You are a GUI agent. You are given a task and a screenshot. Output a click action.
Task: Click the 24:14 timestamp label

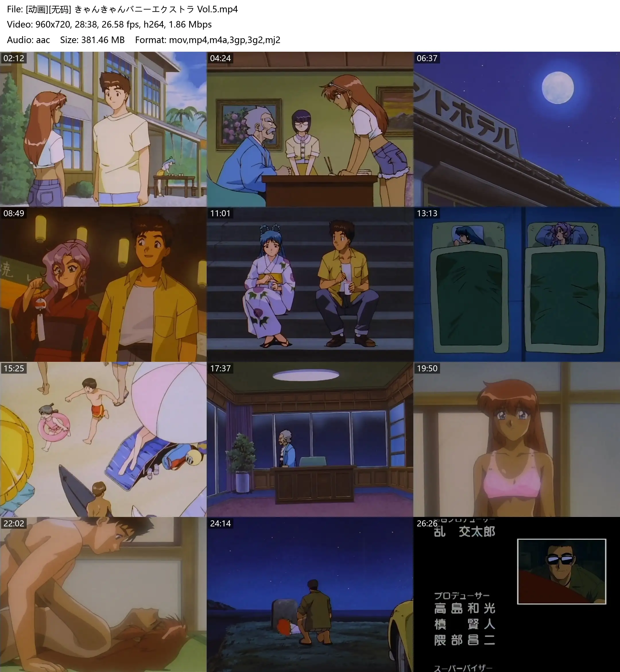[220, 523]
